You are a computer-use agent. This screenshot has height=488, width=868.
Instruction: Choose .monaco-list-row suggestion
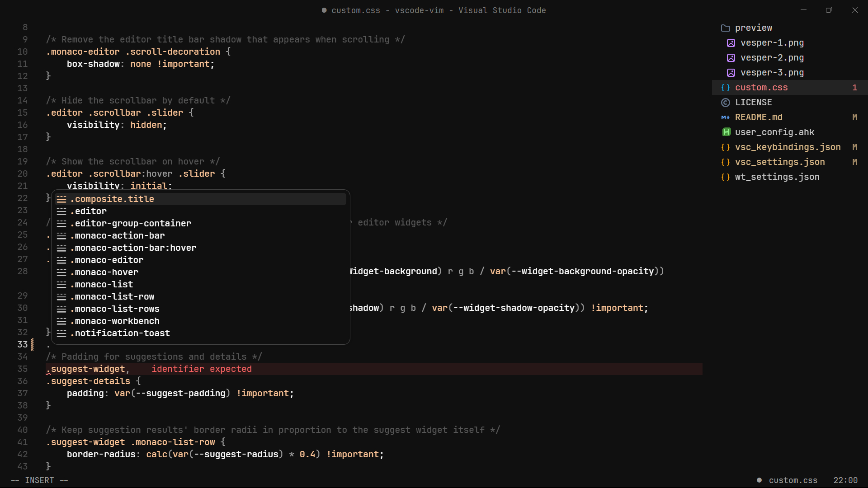click(x=200, y=297)
